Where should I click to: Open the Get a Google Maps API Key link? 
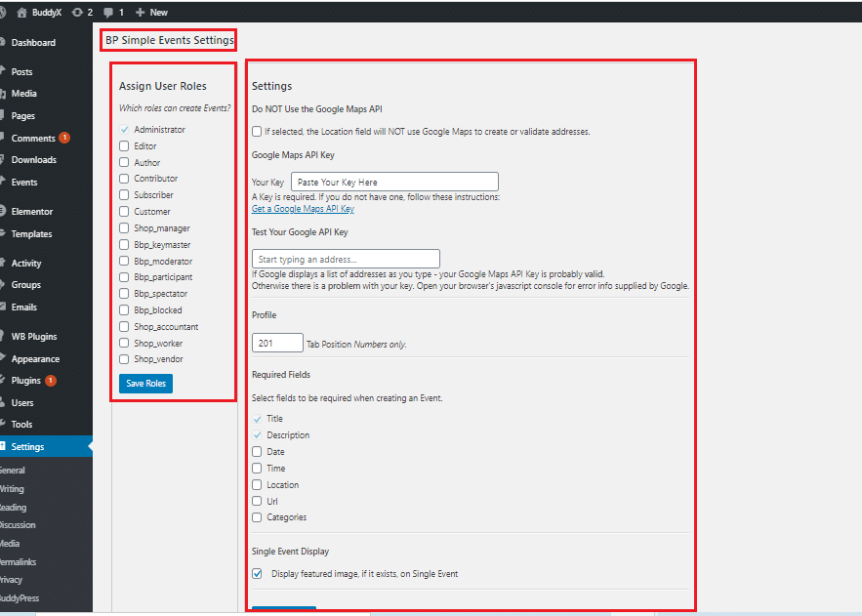(x=303, y=209)
